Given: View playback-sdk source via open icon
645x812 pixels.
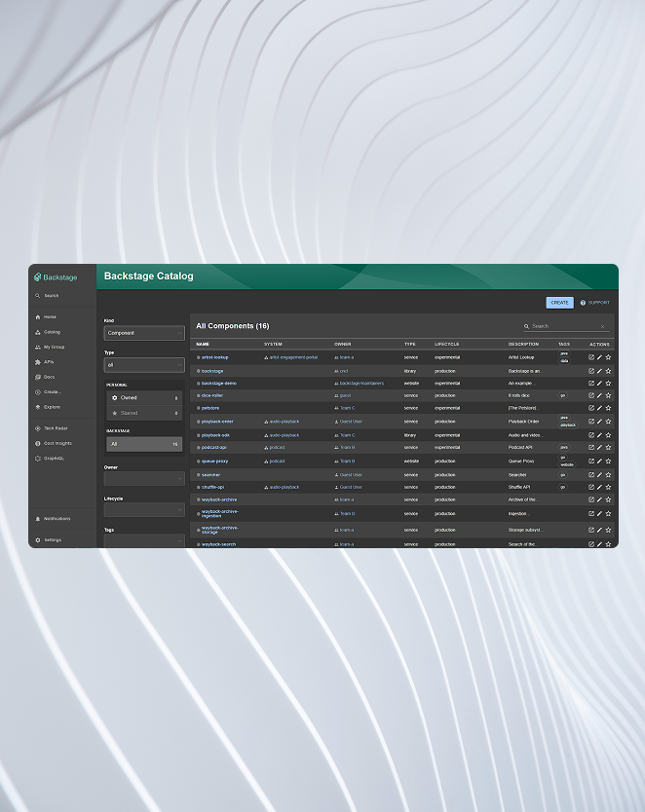Looking at the screenshot, I should click(591, 435).
